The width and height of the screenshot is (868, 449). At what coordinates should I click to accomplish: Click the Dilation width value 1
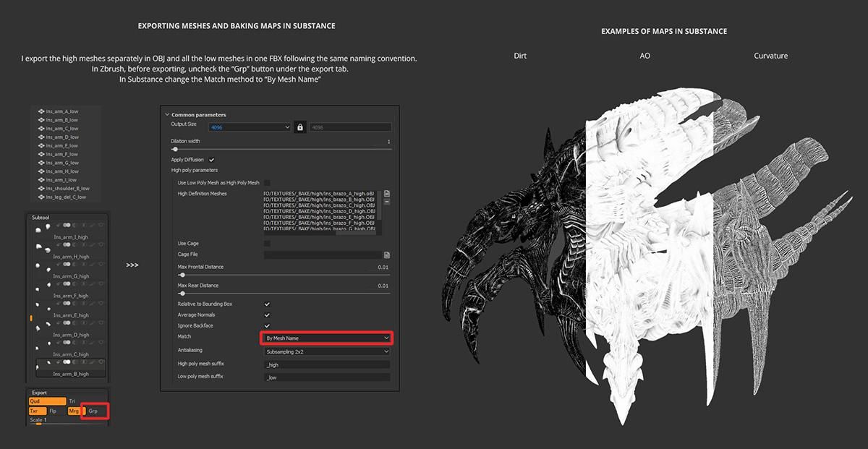[389, 142]
